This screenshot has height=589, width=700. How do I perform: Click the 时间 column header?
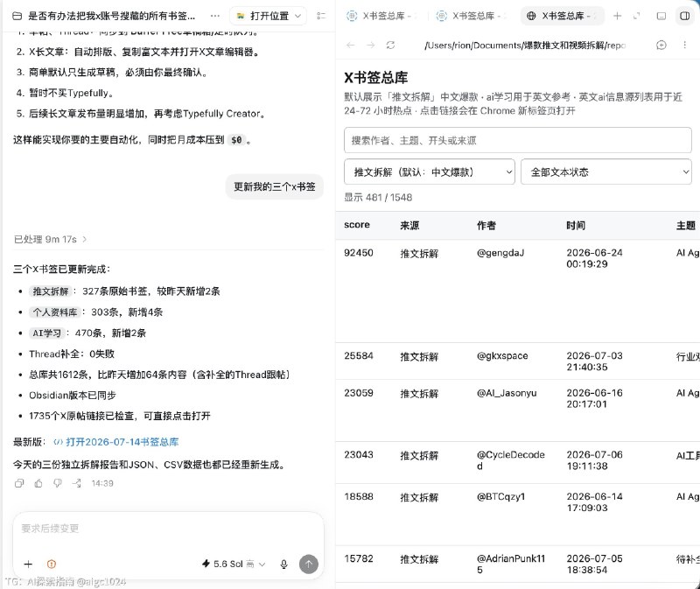coord(576,226)
